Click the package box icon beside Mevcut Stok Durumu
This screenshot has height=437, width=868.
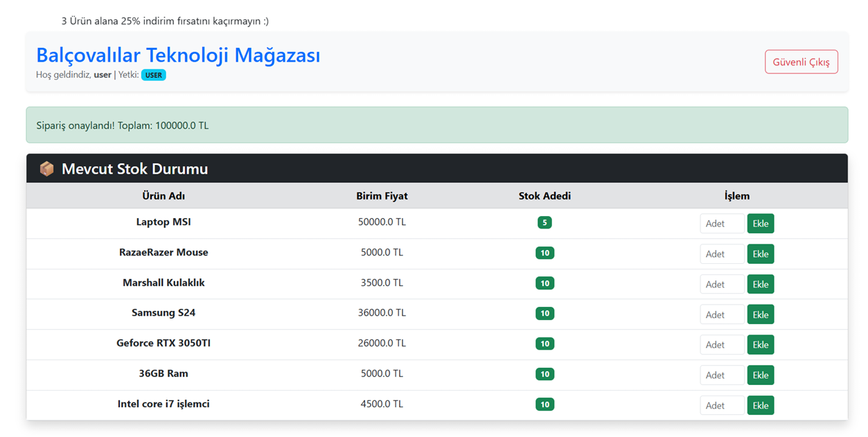coord(46,169)
